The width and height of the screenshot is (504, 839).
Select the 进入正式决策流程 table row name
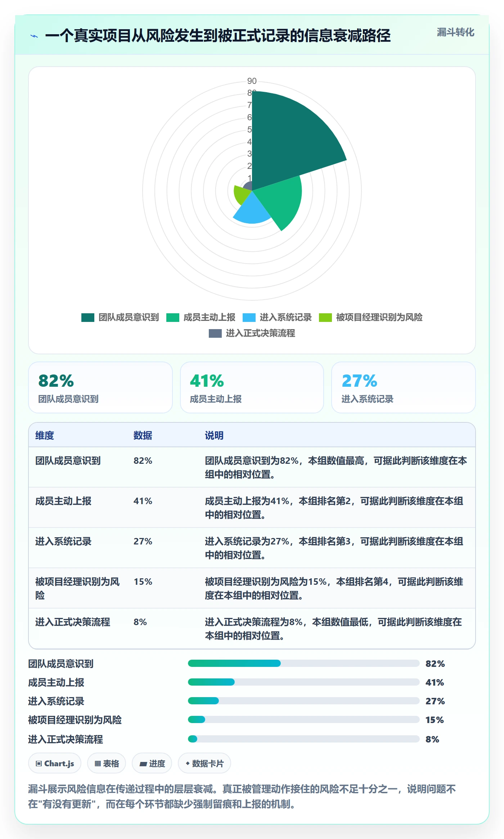coord(73,622)
